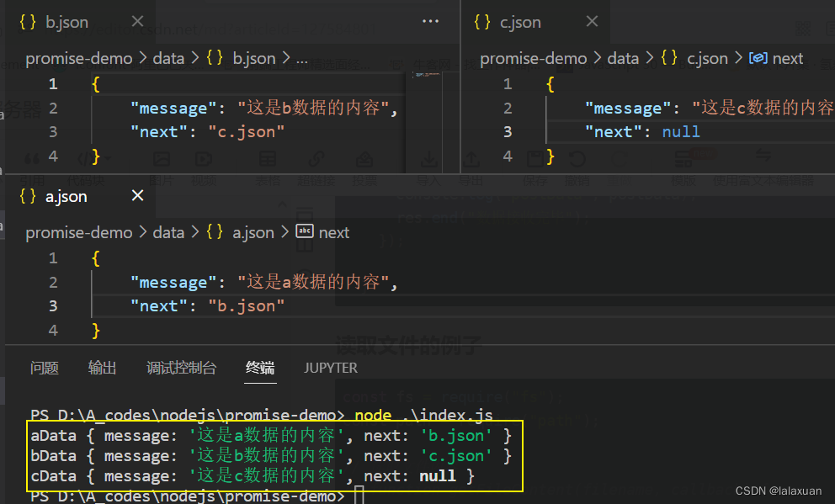
Task: Close the c.json editor tab
Action: point(592,21)
